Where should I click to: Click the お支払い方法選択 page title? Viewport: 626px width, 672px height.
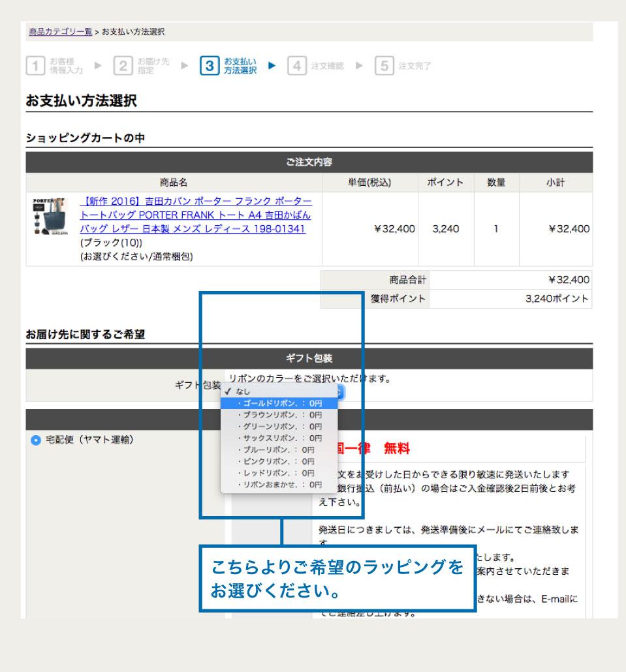tap(82, 100)
